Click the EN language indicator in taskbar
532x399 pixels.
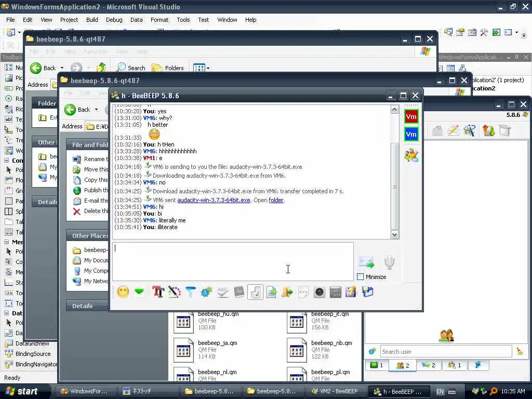coord(440,391)
